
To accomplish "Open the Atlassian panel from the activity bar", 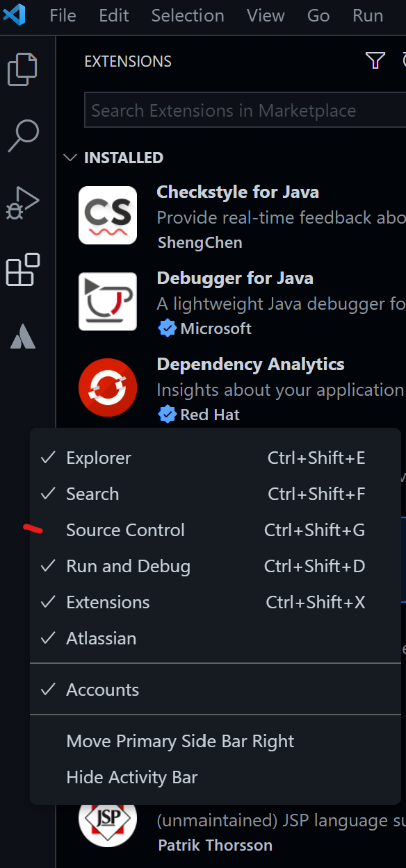I will click(x=23, y=337).
